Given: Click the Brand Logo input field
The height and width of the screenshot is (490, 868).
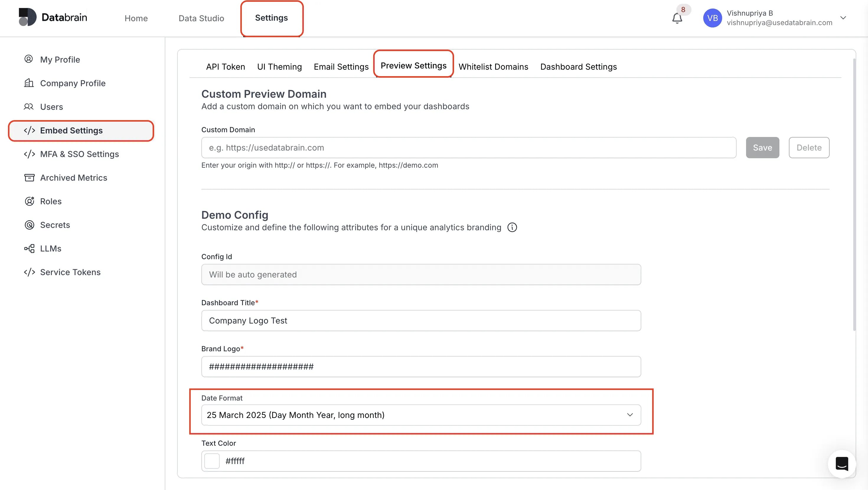Looking at the screenshot, I should [x=421, y=367].
